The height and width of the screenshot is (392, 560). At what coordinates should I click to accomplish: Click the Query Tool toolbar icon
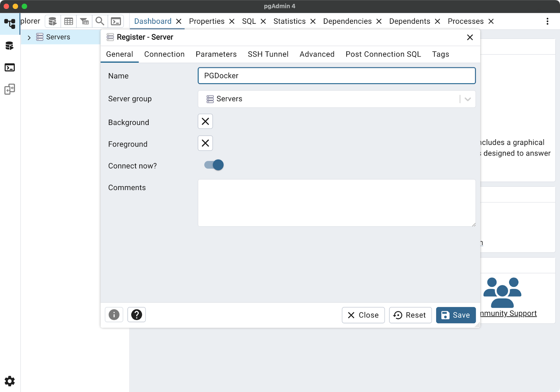click(x=52, y=21)
